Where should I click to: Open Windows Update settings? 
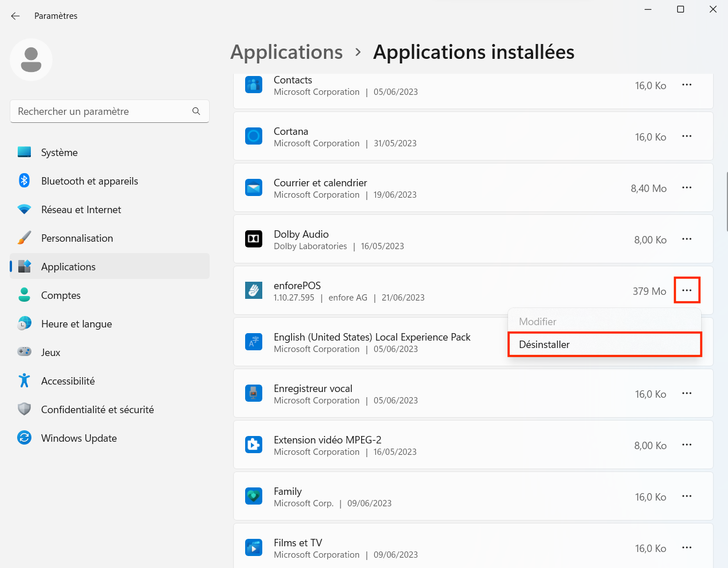[110, 438]
